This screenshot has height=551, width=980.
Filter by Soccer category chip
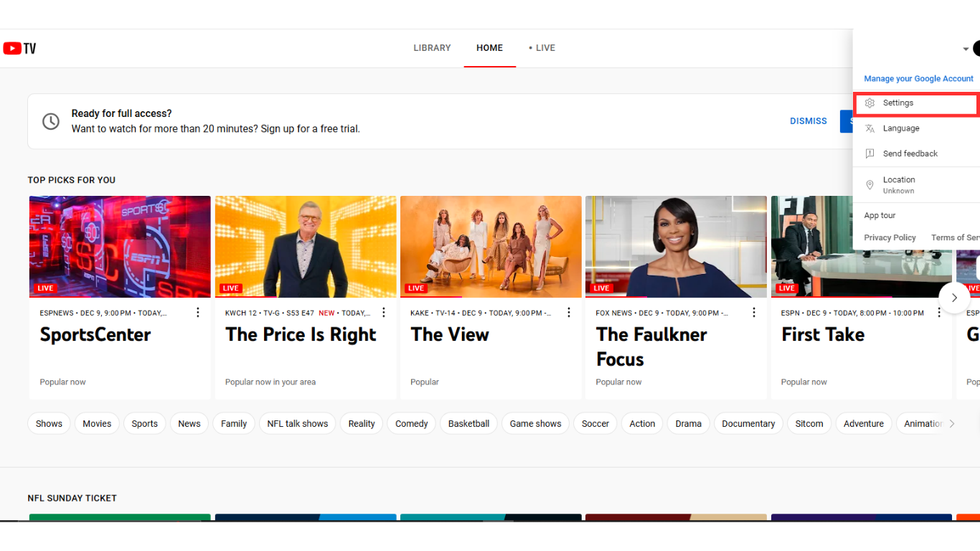click(x=595, y=423)
